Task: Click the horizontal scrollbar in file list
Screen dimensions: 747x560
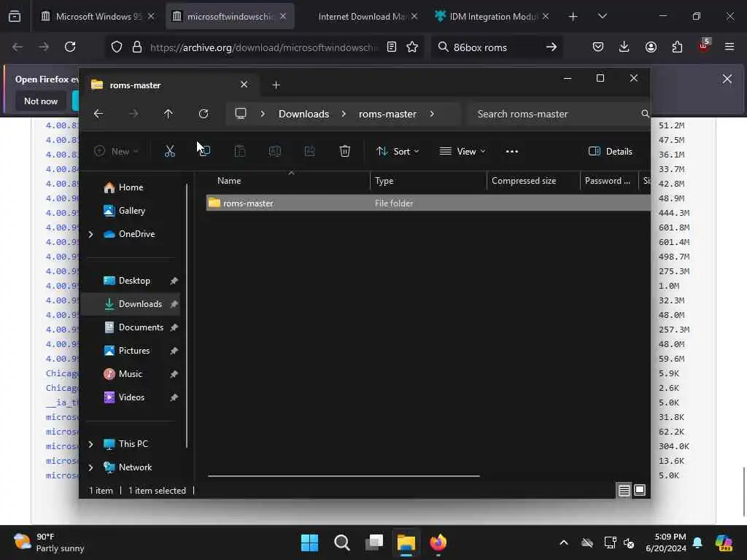Action: (x=344, y=475)
